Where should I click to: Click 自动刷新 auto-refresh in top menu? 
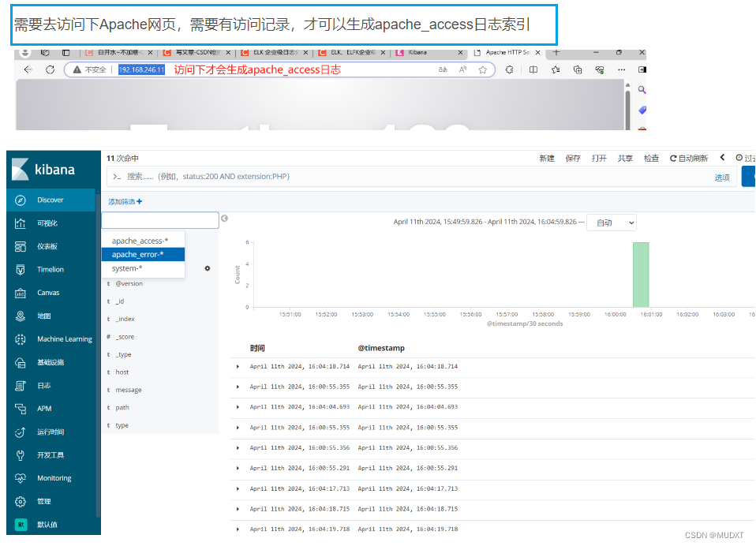pos(689,158)
